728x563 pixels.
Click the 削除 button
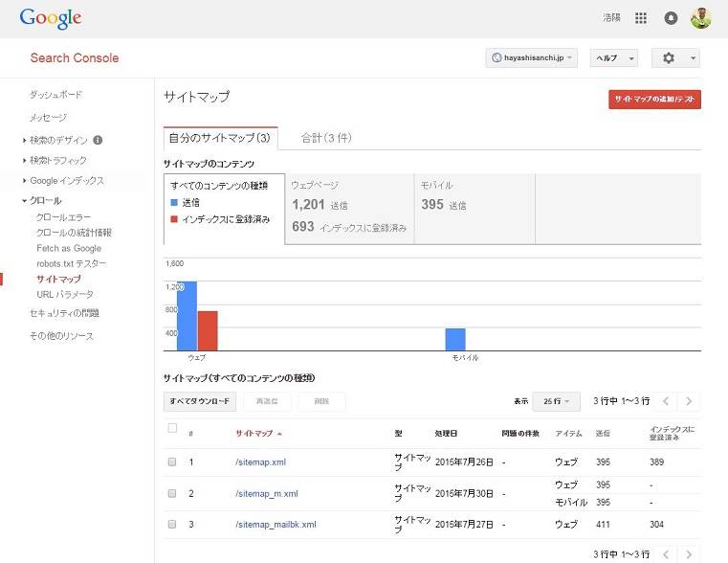[321, 401]
